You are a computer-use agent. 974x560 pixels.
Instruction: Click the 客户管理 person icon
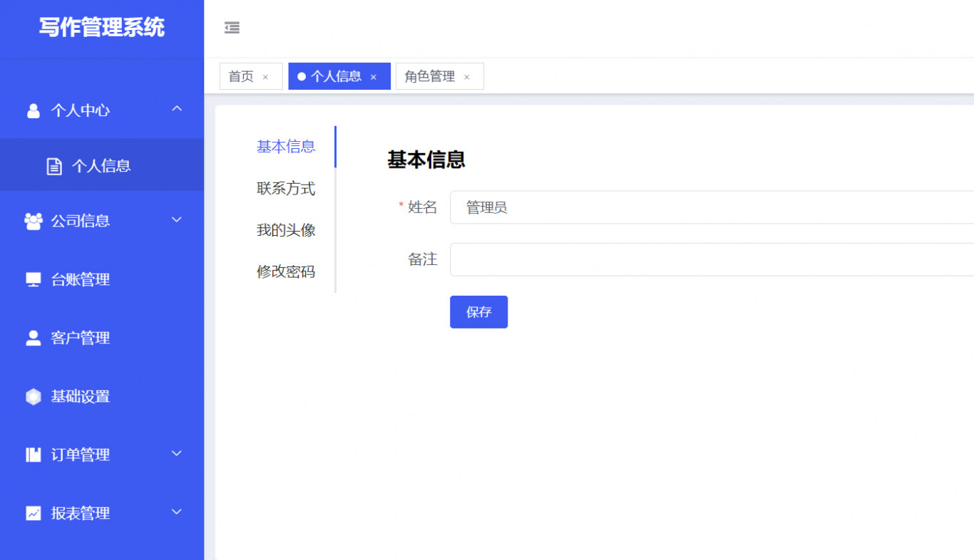34,338
